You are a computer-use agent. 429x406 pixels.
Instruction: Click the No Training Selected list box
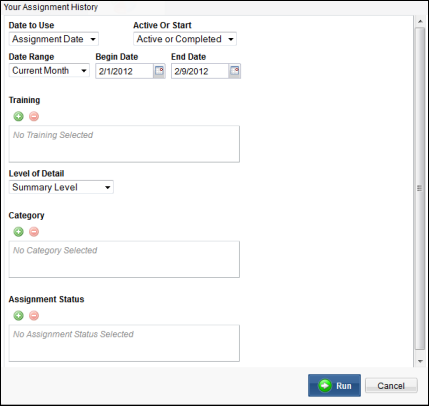pyautogui.click(x=124, y=144)
